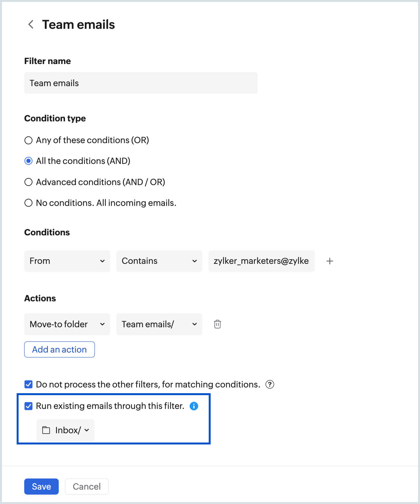The width and height of the screenshot is (420, 504).
Task: Expand the Inbox/ folder selector
Action: coord(66,430)
